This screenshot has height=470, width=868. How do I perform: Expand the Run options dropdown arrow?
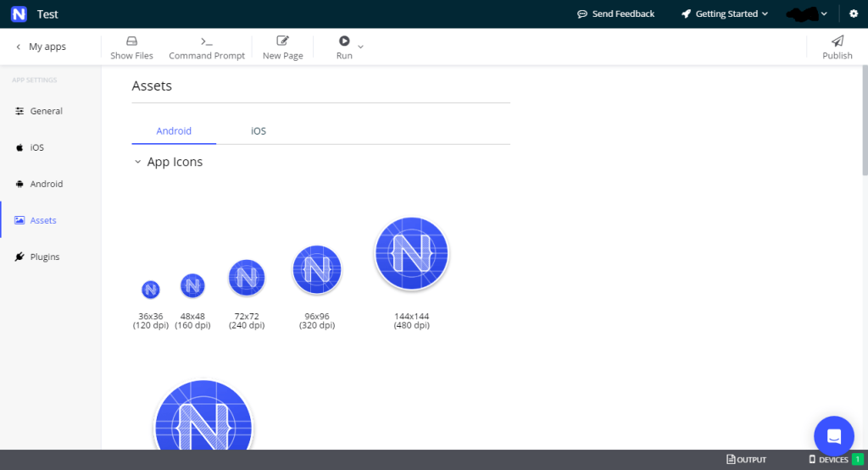[360, 47]
